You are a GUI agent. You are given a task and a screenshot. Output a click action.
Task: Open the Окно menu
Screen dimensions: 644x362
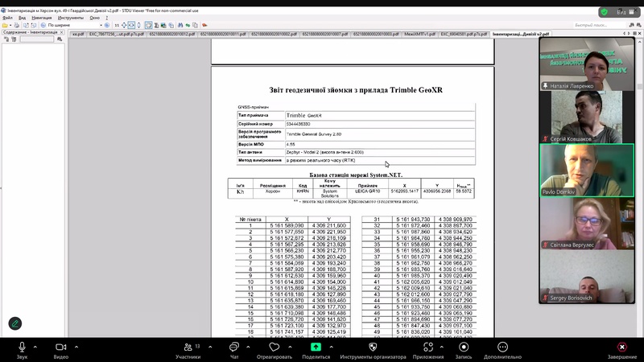(94, 18)
